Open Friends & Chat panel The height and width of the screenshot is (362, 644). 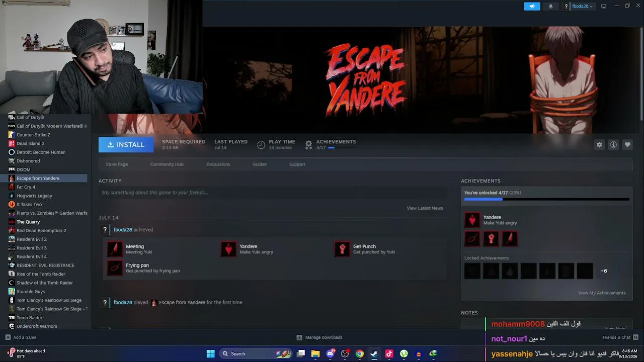coord(620,337)
